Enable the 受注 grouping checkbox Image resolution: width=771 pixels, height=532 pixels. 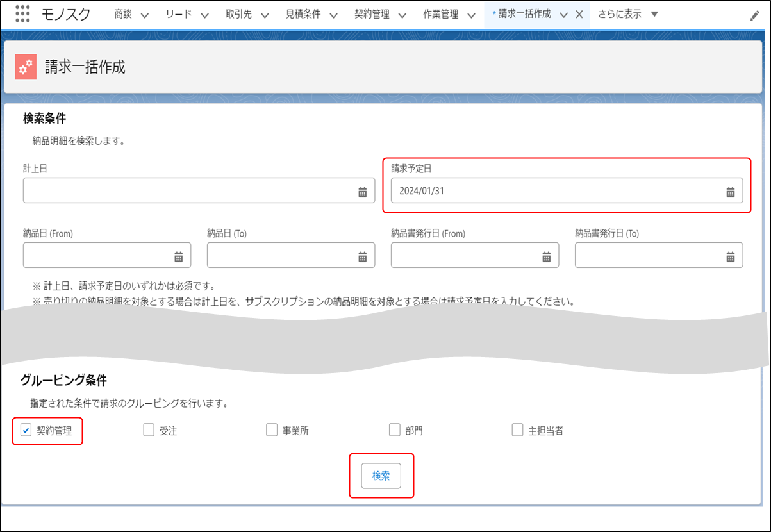[x=149, y=430]
